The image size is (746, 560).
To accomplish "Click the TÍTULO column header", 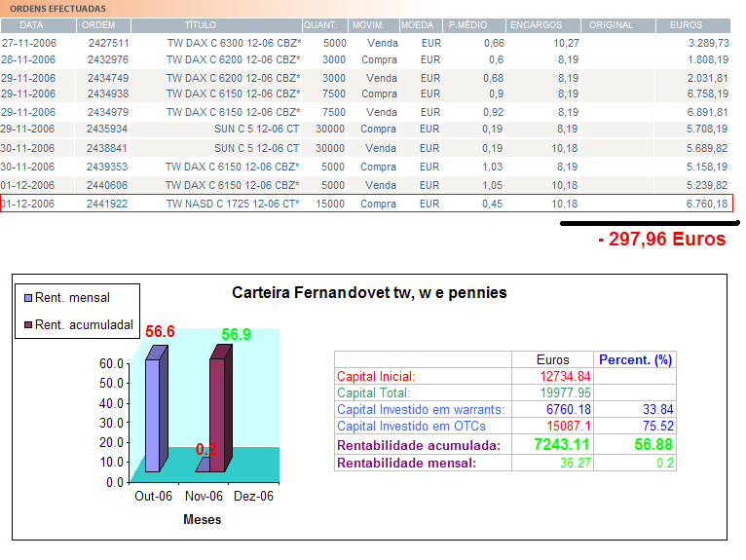I will pyautogui.click(x=216, y=25).
